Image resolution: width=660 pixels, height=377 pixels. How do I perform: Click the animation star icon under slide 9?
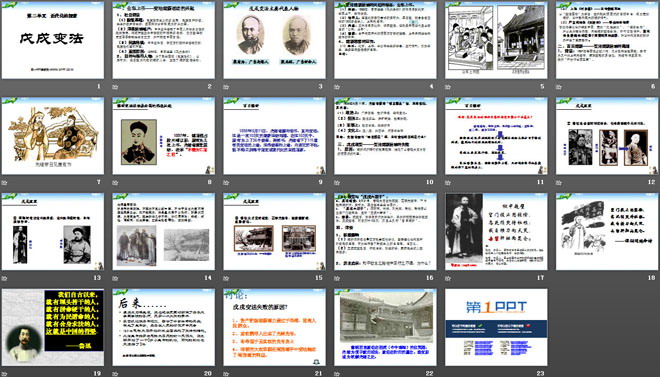(226, 183)
